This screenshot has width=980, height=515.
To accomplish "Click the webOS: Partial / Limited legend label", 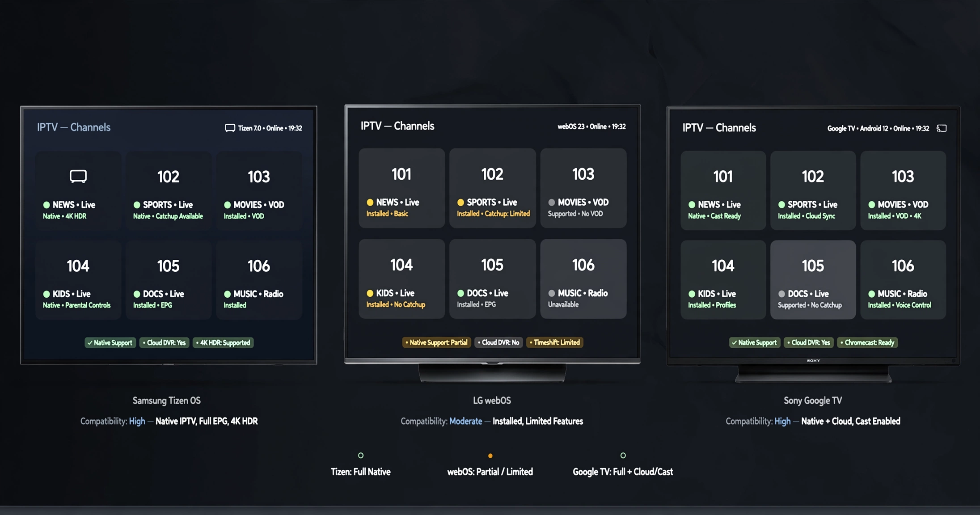I will tap(490, 472).
